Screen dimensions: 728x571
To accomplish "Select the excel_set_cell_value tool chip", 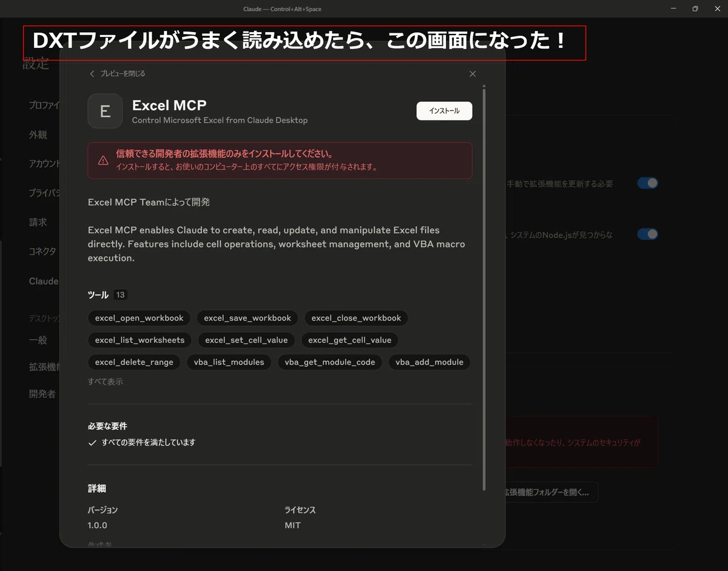I will click(246, 340).
